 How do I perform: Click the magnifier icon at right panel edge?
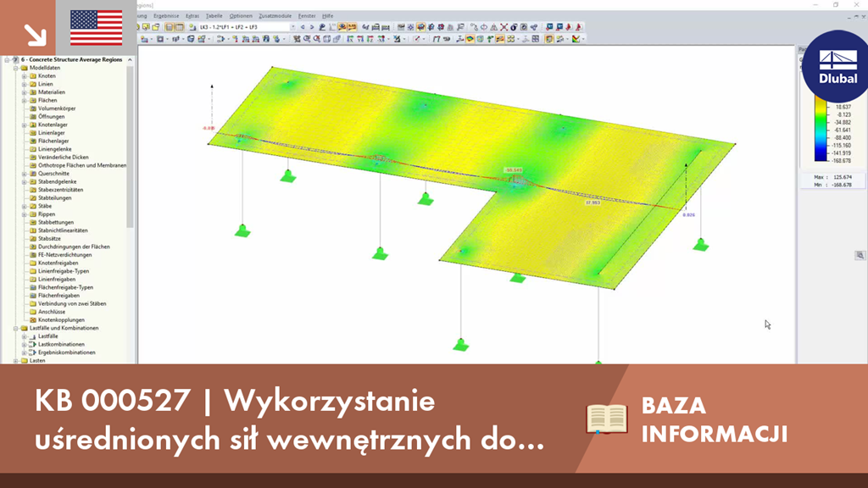tap(860, 256)
